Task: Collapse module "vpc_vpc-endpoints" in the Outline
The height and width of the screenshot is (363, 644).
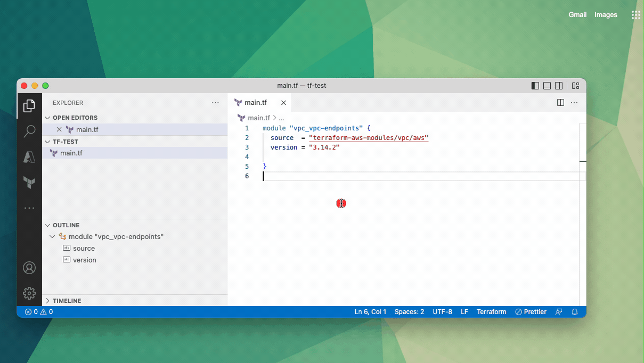Action: 52,236
